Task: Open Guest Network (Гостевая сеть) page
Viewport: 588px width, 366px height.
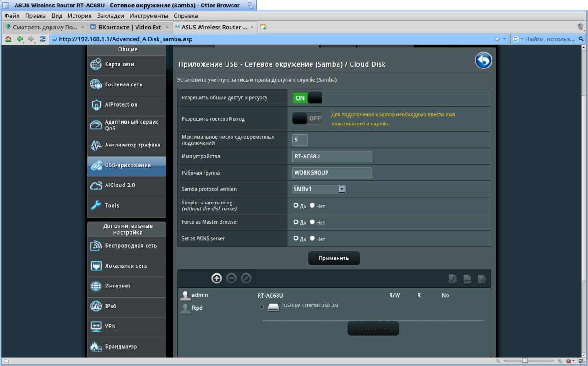Action: click(126, 85)
